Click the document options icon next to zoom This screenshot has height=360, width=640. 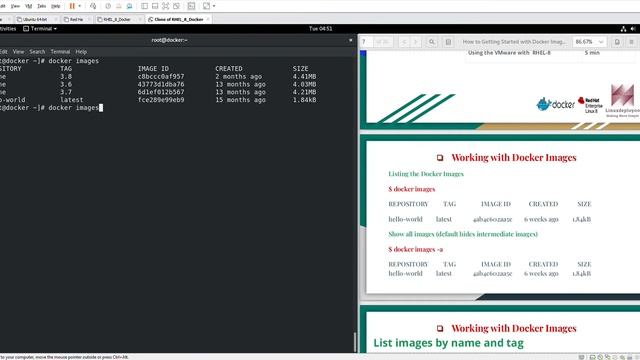617,42
